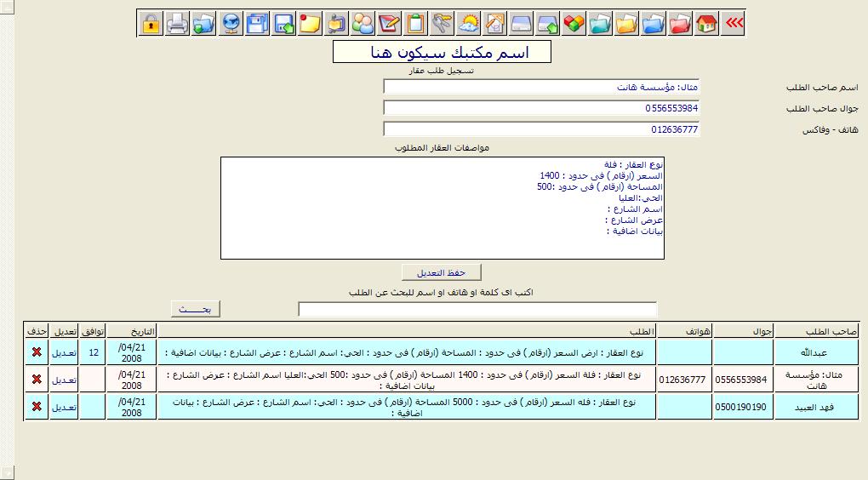This screenshot has width=868, height=480.
Task: Click the blue folder with green down arrow
Action: point(203,23)
